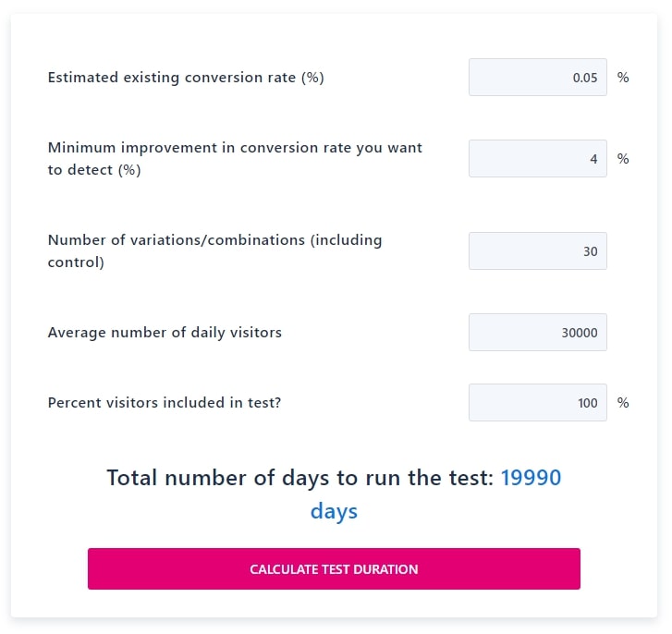Viewport: 672px width, 634px height.
Task: Click the 'to detect (%)' label line
Action: coord(94,170)
